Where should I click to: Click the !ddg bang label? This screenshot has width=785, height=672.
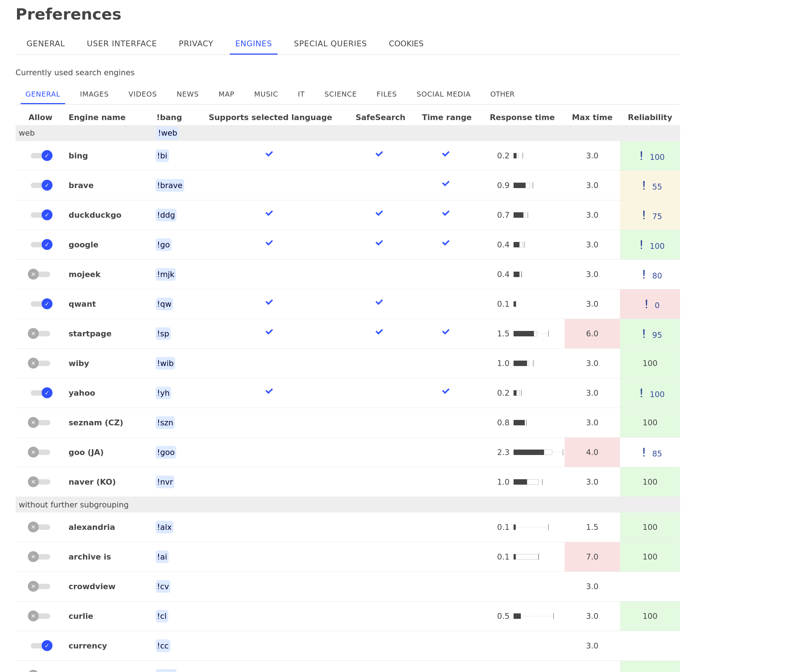click(x=166, y=215)
